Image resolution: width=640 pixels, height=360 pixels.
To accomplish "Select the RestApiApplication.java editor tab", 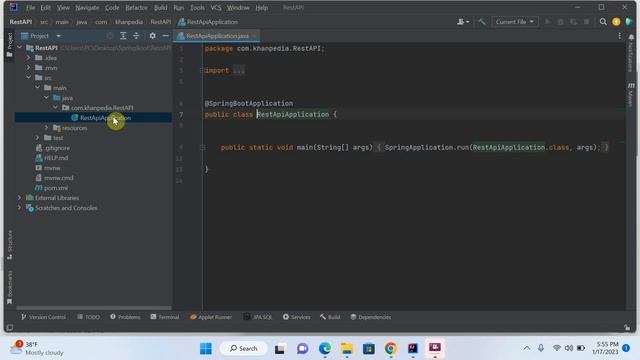I will pyautogui.click(x=217, y=36).
